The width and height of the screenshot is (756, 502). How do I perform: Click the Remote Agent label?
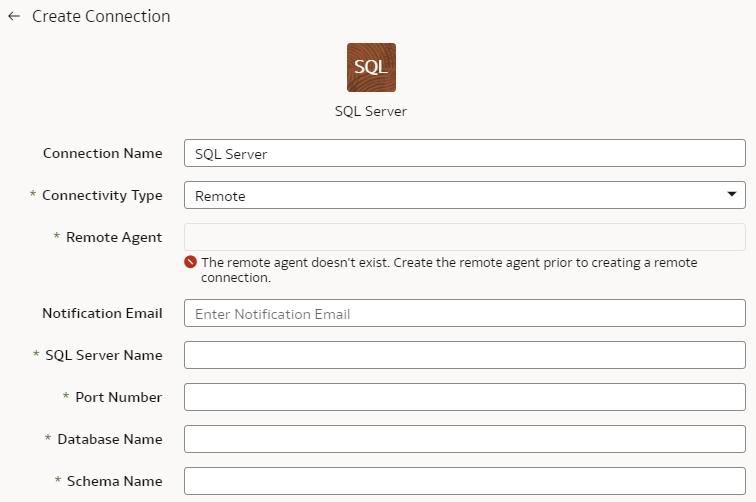point(114,237)
